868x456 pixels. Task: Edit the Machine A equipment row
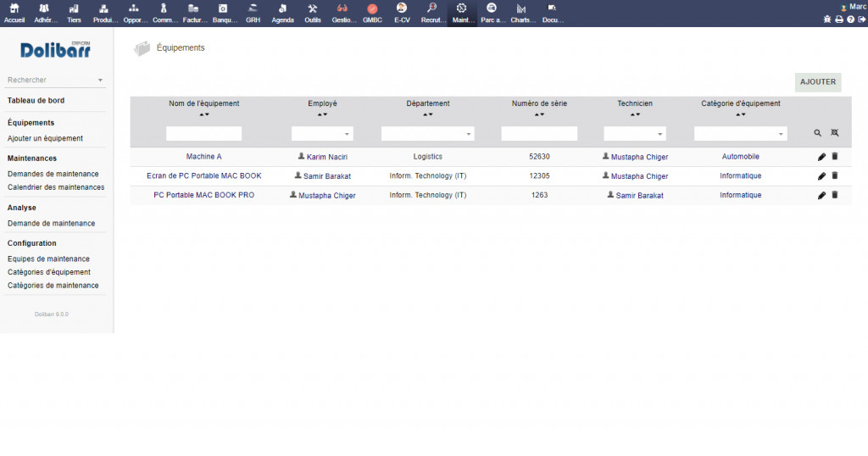pos(821,157)
